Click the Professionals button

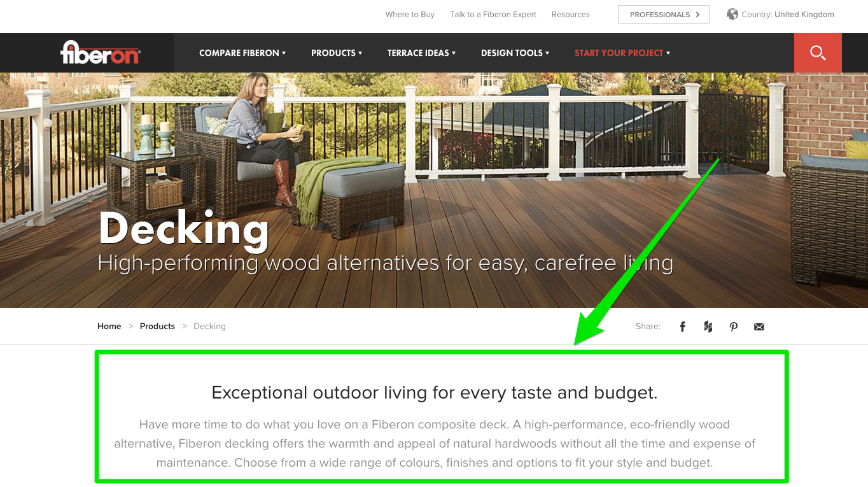664,15
